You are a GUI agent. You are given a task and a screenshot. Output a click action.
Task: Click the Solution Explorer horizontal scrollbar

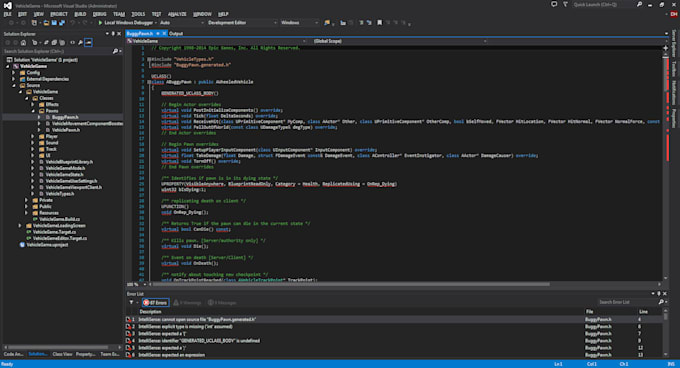[x=58, y=347]
